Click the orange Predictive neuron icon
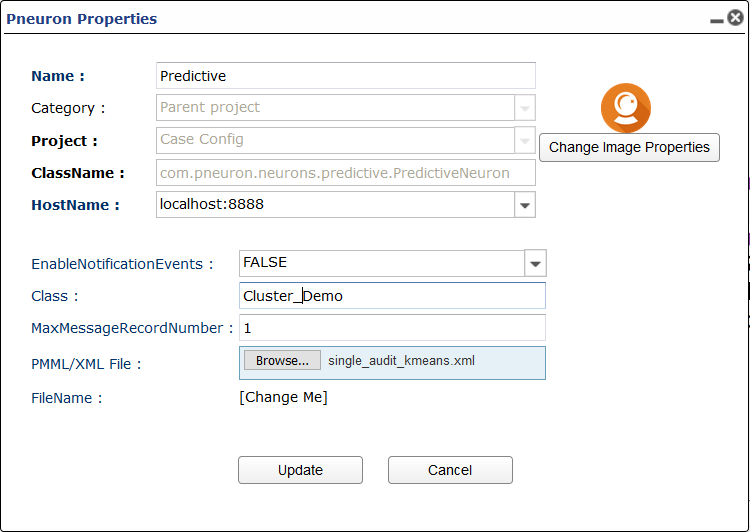Image resolution: width=750 pixels, height=532 pixels. click(x=626, y=108)
